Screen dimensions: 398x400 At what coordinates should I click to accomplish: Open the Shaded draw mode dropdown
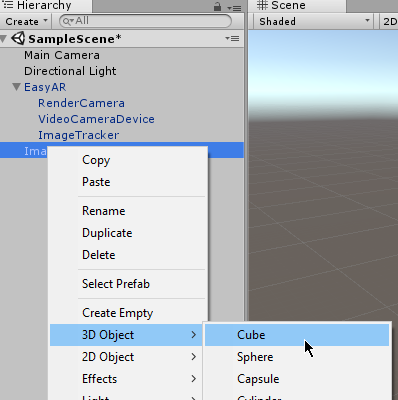point(314,22)
